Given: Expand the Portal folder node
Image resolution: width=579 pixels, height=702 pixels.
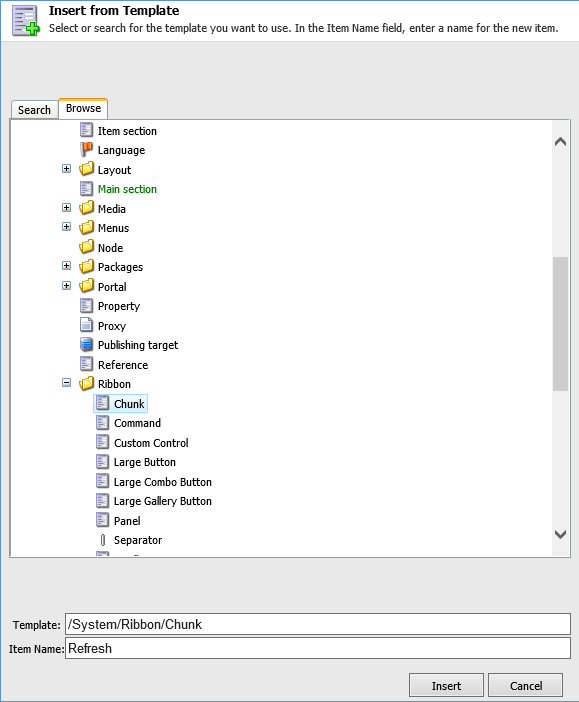Looking at the screenshot, I should [66, 286].
